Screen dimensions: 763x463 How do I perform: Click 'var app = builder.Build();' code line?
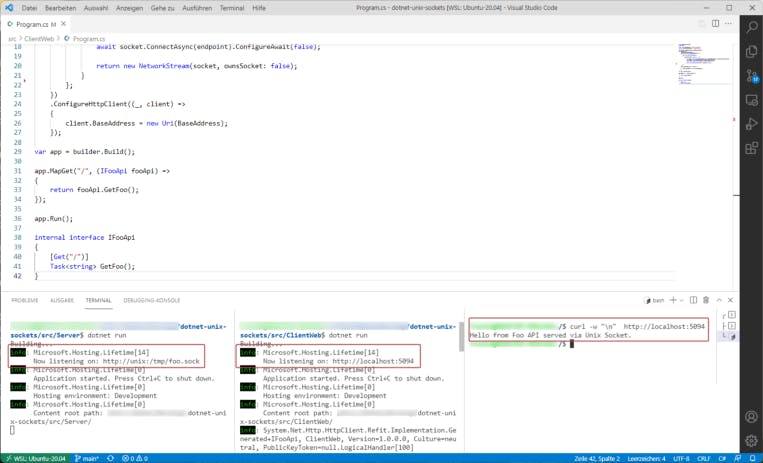pyautogui.click(x=85, y=151)
